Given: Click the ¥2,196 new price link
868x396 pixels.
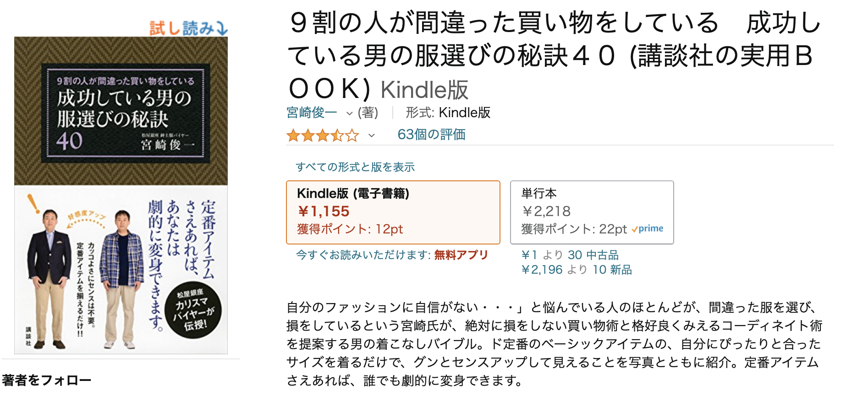Looking at the screenshot, I should click(542, 270).
